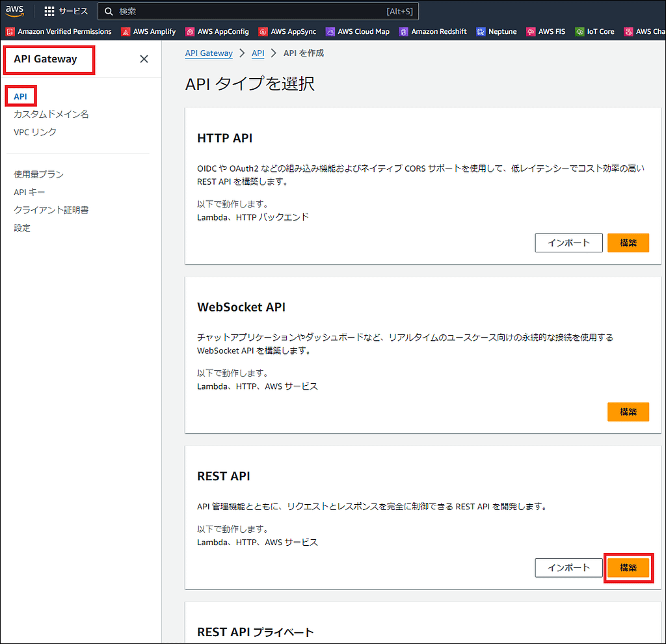Open Neptune service shortcut
Screen dimensions: 666x644
coord(496,31)
